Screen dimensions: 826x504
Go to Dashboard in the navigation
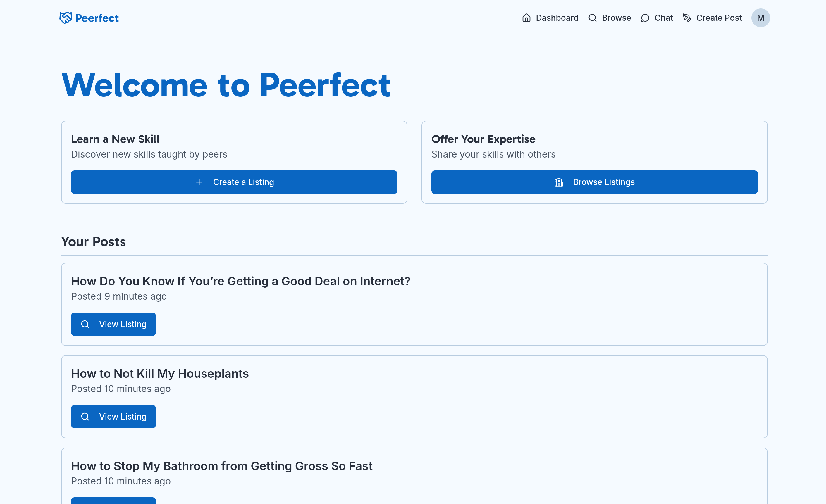click(557, 18)
